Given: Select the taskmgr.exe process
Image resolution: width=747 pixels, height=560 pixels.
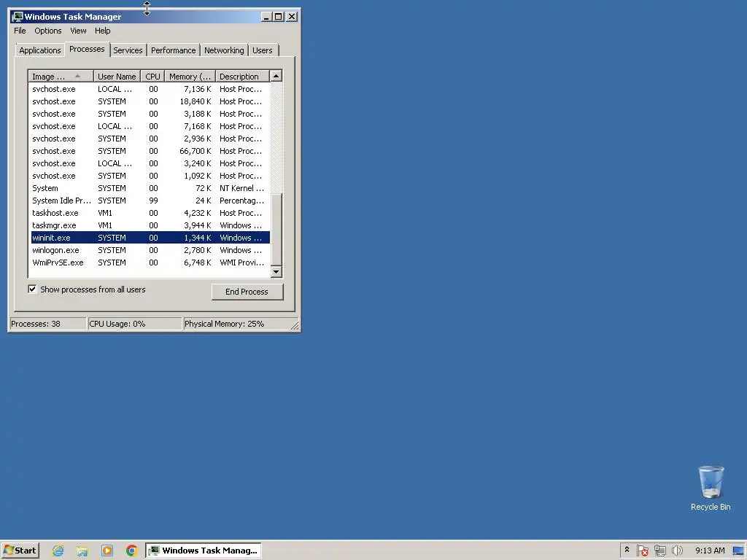Looking at the screenshot, I should coord(150,225).
